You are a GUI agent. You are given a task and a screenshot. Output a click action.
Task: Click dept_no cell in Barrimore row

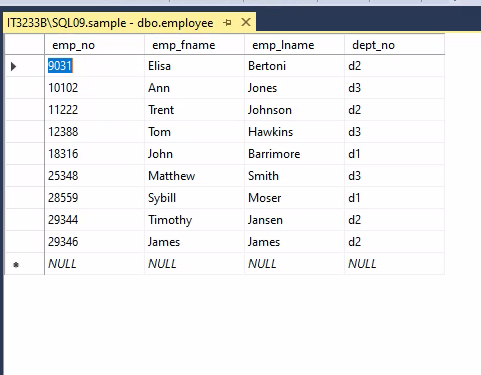coord(395,154)
